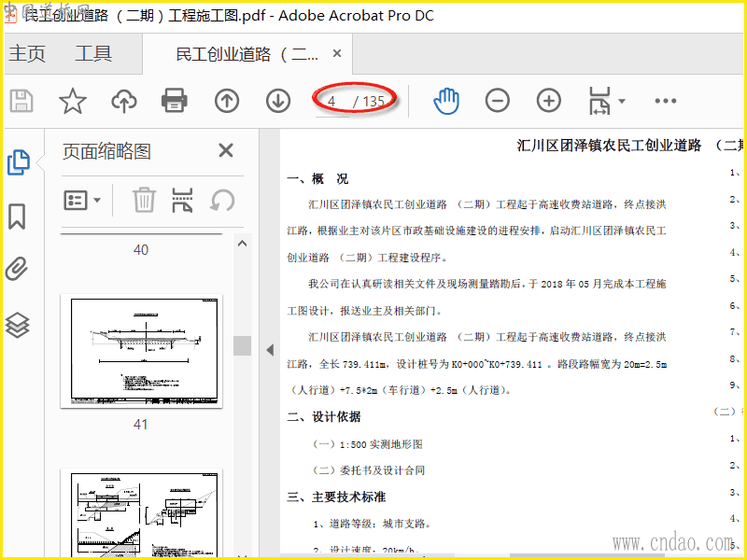Close the Page Thumbnails panel
The width and height of the screenshot is (747, 560).
pos(226,150)
